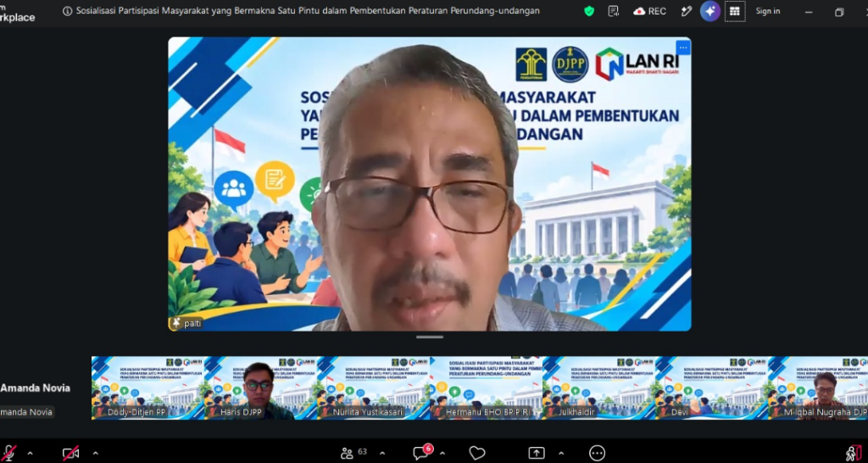Click the green encryption shield icon
The width and height of the screenshot is (868, 463).
[589, 11]
